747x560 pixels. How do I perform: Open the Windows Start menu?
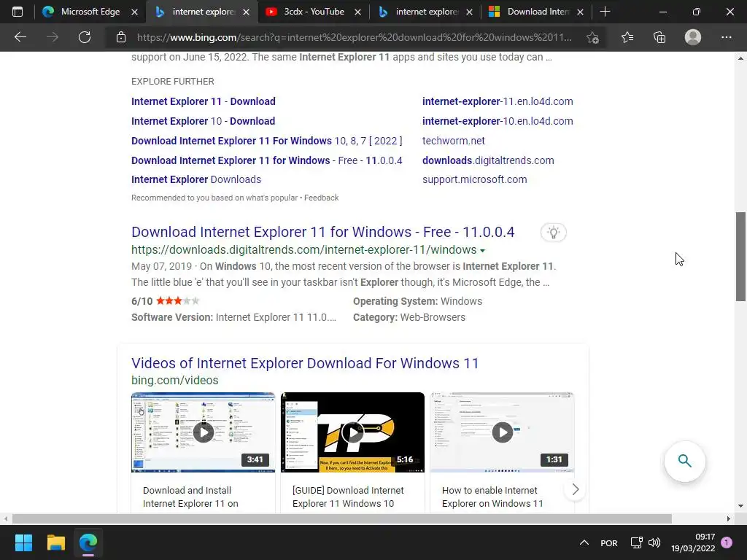point(23,542)
